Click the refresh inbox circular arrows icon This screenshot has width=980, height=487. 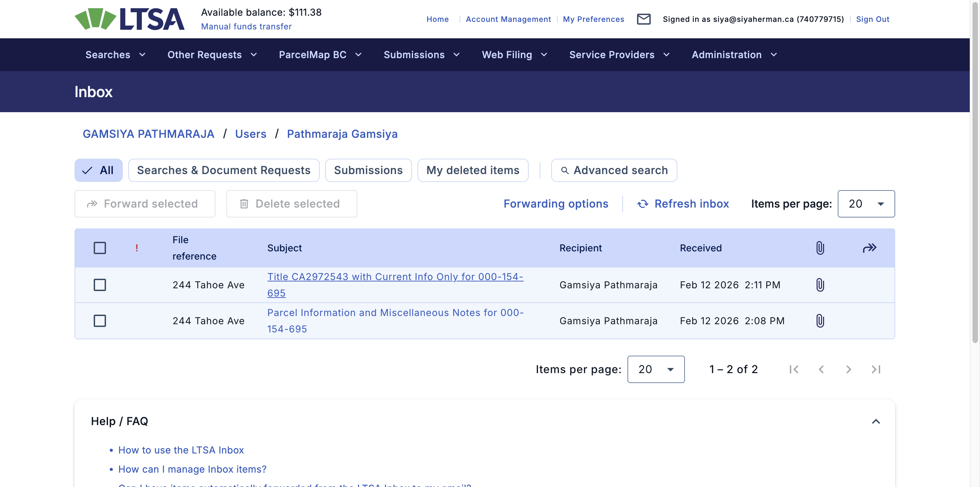pyautogui.click(x=643, y=204)
